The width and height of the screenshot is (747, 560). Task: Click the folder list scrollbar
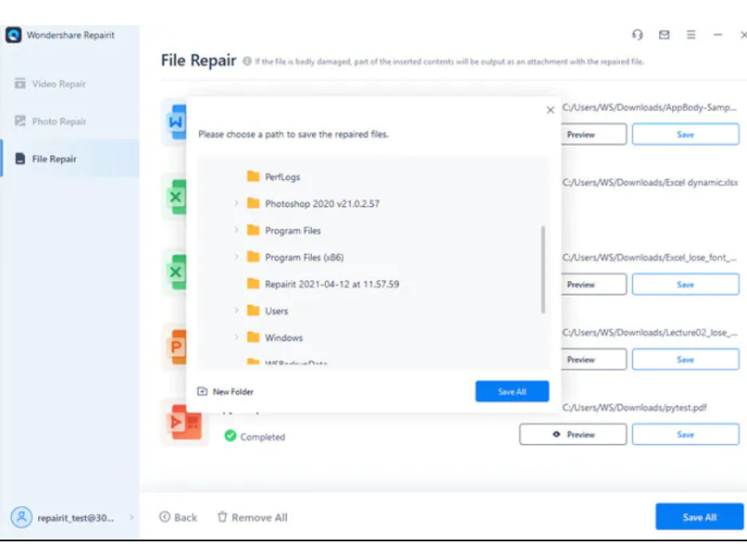[x=543, y=270]
